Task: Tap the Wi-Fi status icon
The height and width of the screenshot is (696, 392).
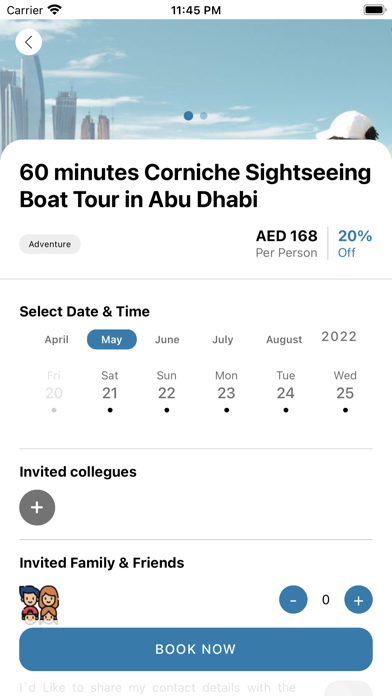Action: pyautogui.click(x=55, y=9)
